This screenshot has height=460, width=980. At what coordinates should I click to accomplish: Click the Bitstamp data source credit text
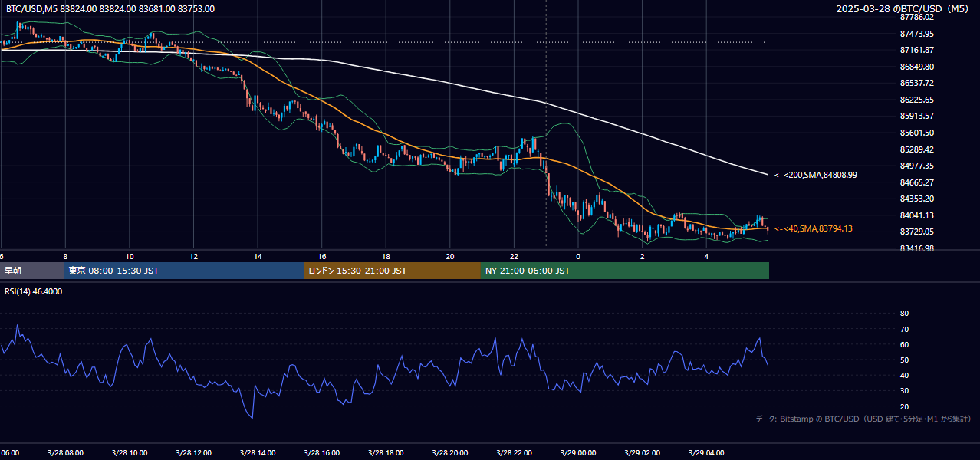863,419
